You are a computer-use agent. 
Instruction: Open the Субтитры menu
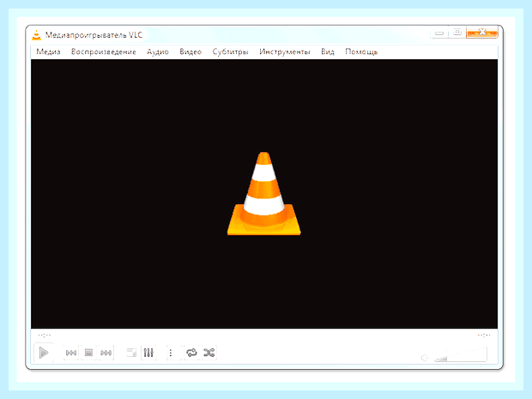[x=230, y=51]
